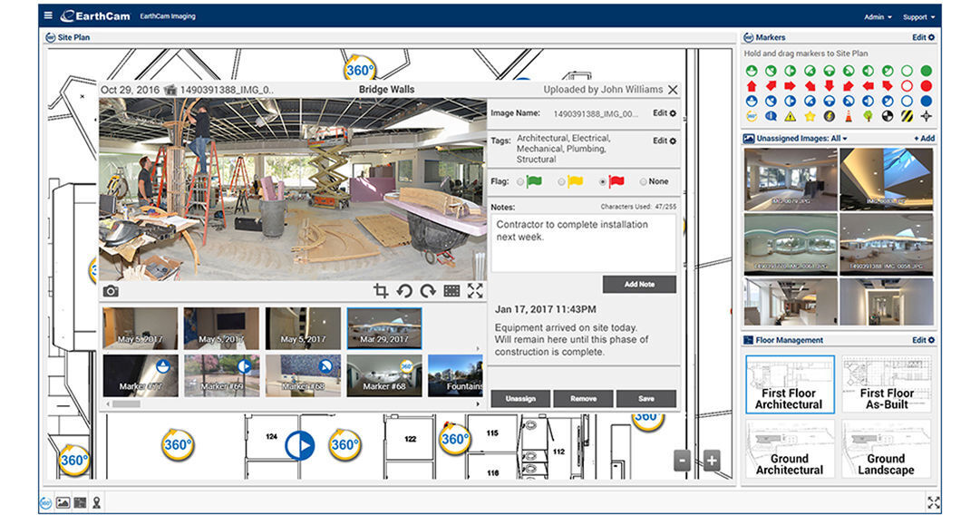Select the red flag option
Viewport: 980px width, 515px height.
[603, 182]
